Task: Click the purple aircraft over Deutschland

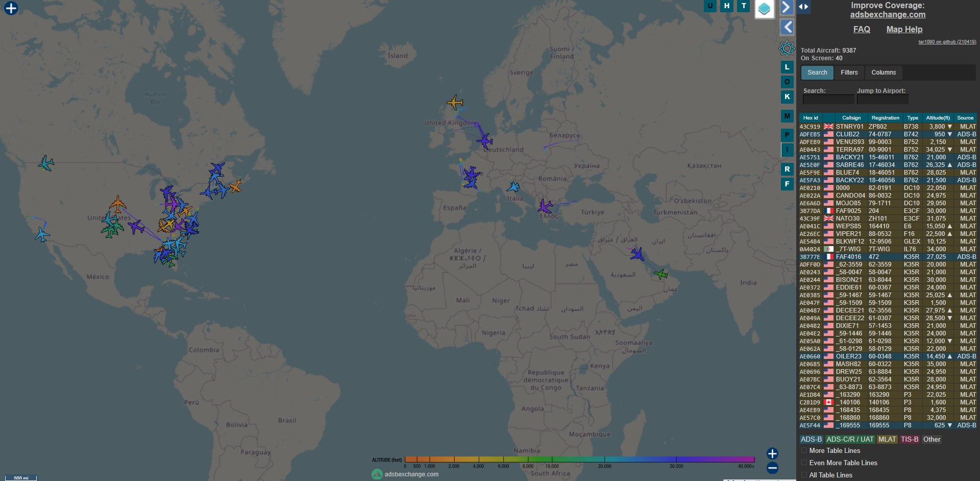Action: click(x=484, y=141)
